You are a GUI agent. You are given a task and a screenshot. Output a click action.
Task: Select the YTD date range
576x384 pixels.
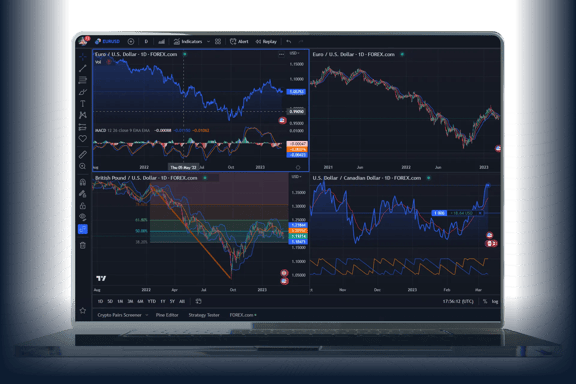152,301
